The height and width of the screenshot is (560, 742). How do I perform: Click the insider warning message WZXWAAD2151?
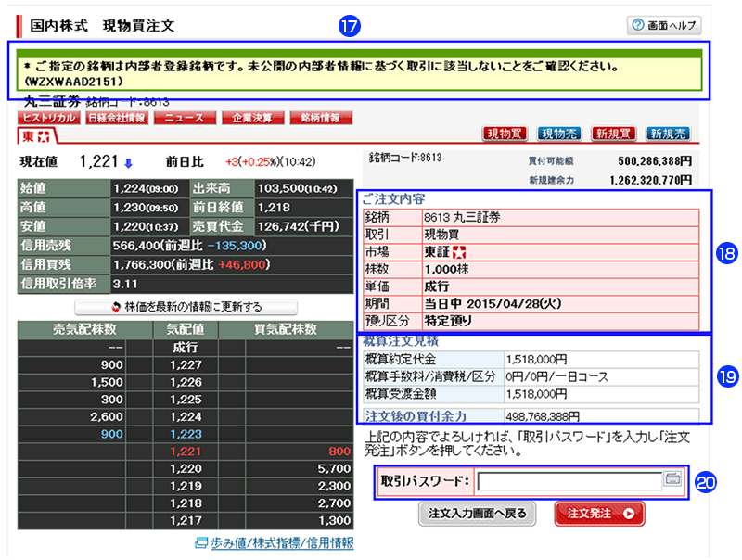[x=359, y=73]
